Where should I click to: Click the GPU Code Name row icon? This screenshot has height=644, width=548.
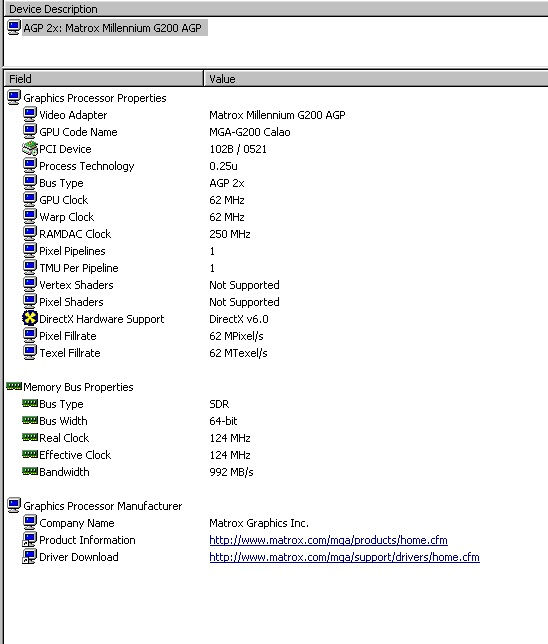(30, 132)
